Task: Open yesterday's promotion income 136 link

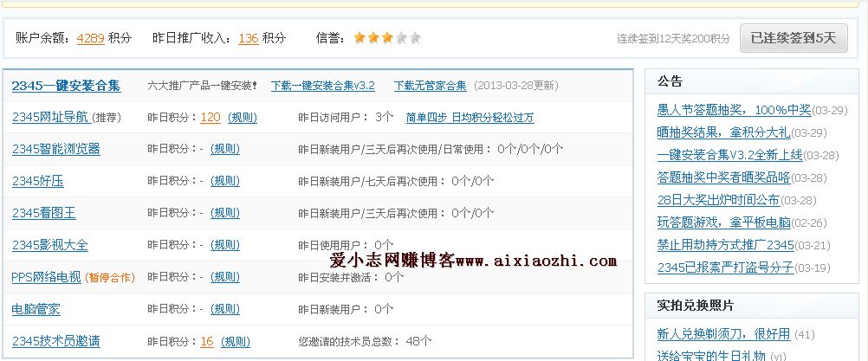Action: (x=249, y=38)
